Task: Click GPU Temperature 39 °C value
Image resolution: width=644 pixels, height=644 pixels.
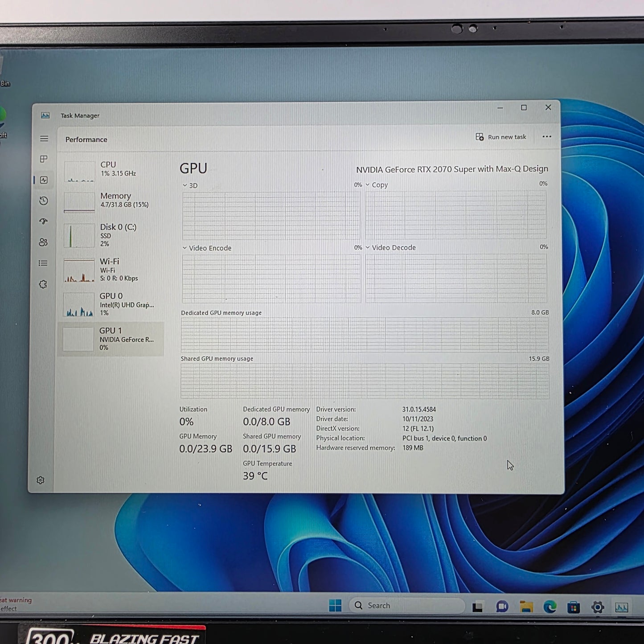Action: [x=255, y=476]
